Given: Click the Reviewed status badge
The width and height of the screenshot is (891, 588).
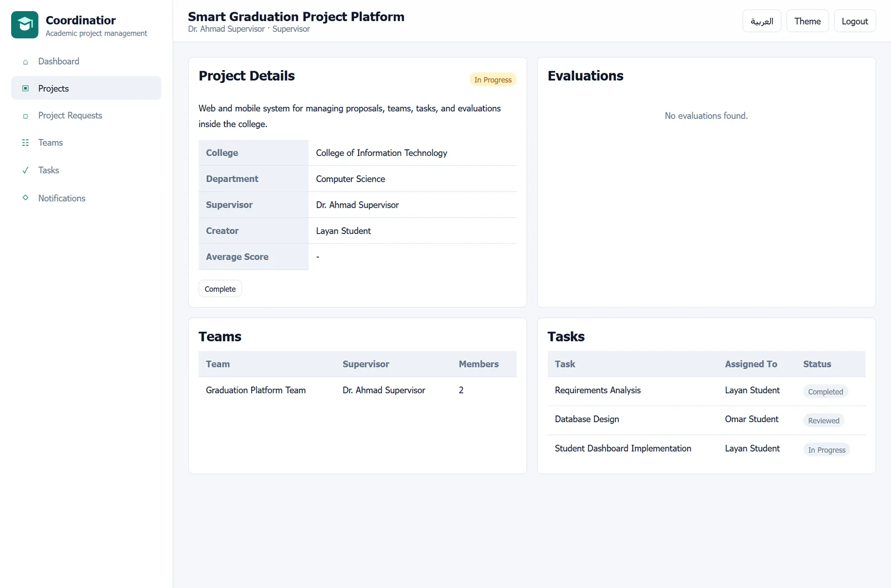Looking at the screenshot, I should [x=824, y=420].
